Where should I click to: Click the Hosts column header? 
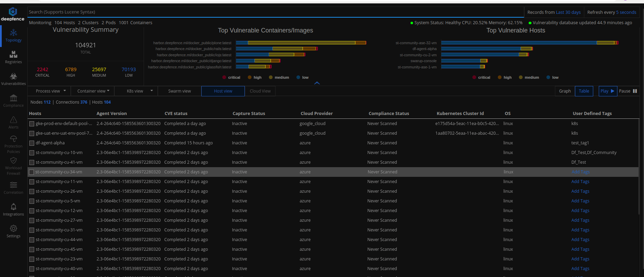pyautogui.click(x=35, y=114)
